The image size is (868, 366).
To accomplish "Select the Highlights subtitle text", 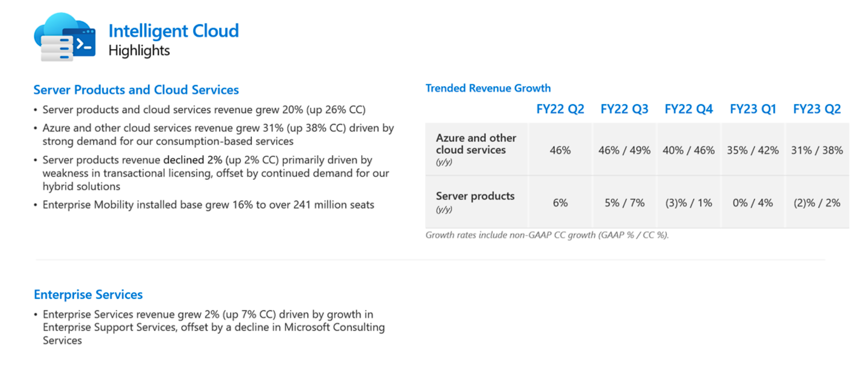I will [x=139, y=51].
